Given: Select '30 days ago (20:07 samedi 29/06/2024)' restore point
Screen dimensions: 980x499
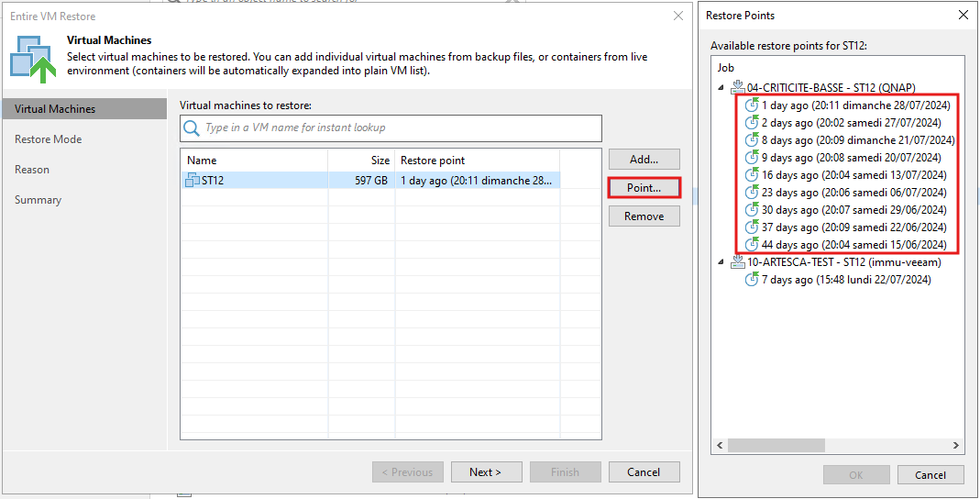Looking at the screenshot, I should (853, 209).
